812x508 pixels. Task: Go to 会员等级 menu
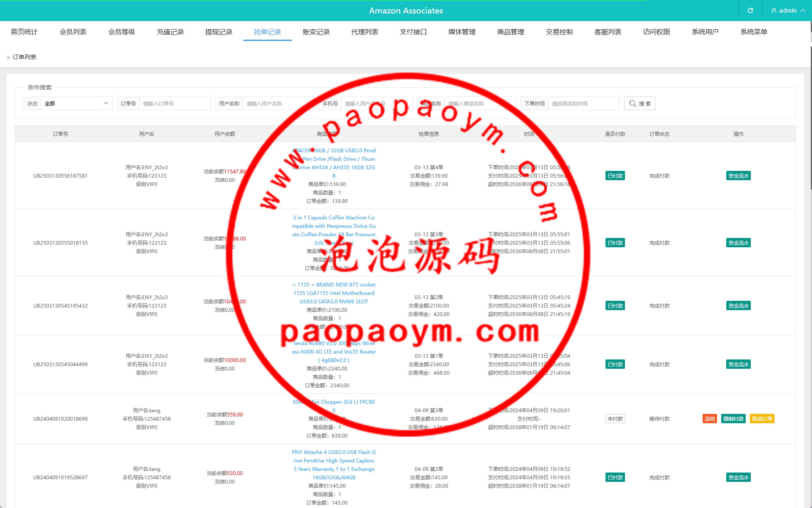click(122, 32)
